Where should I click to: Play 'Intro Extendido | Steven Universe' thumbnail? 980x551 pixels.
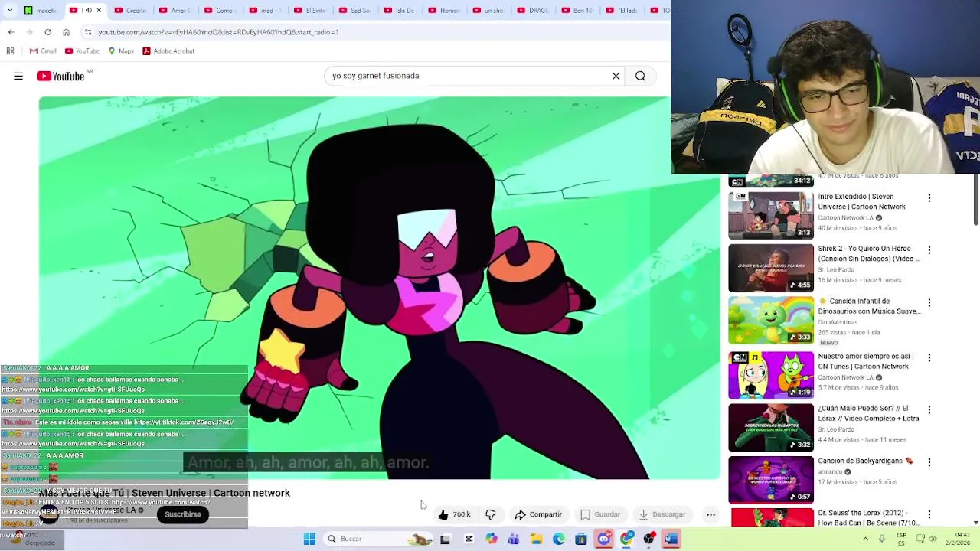click(771, 215)
